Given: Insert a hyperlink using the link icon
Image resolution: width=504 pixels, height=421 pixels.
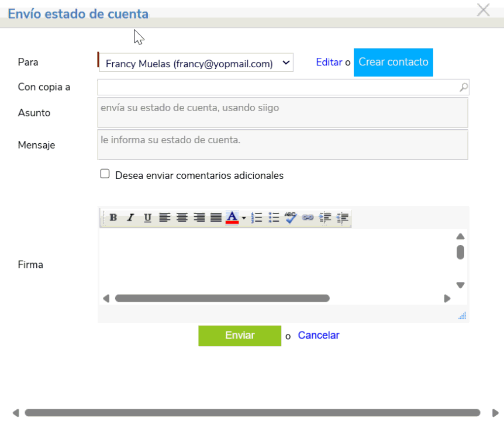Looking at the screenshot, I should 308,218.
